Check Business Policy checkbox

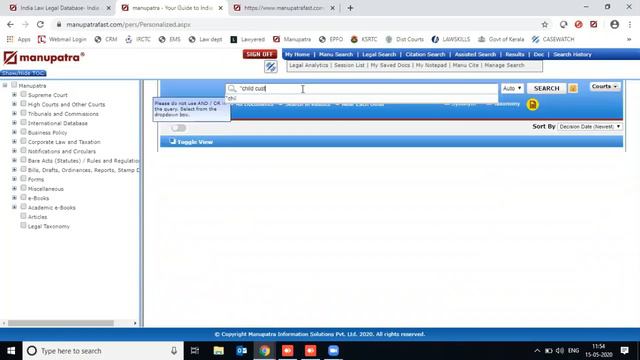click(x=24, y=132)
